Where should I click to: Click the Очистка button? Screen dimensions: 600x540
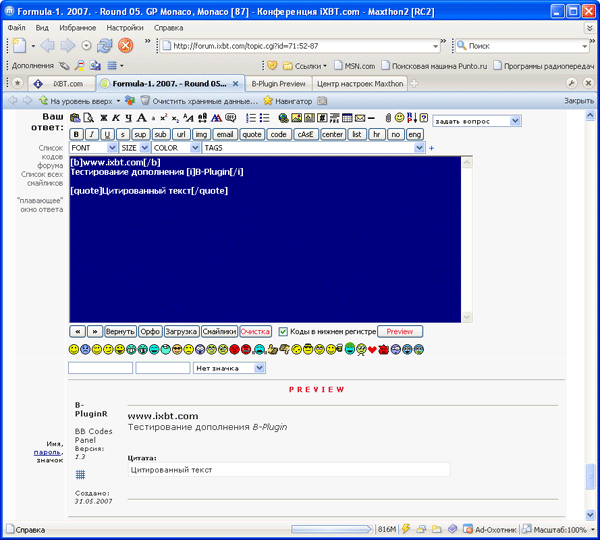pyautogui.click(x=255, y=331)
